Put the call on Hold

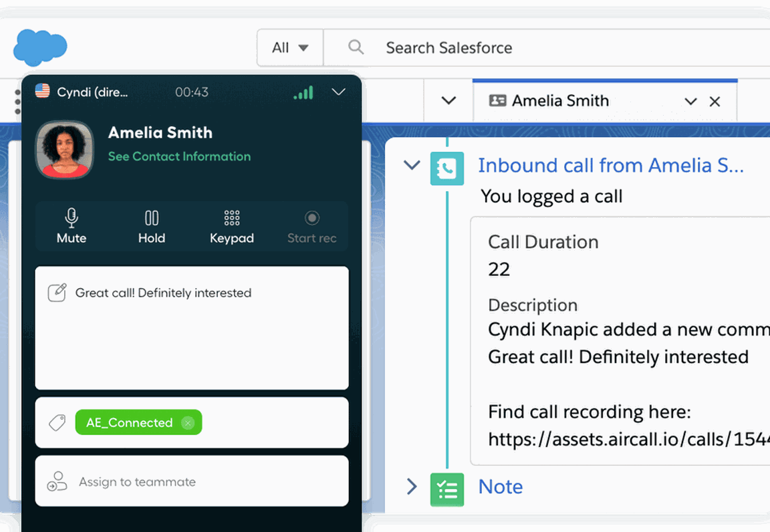click(152, 226)
